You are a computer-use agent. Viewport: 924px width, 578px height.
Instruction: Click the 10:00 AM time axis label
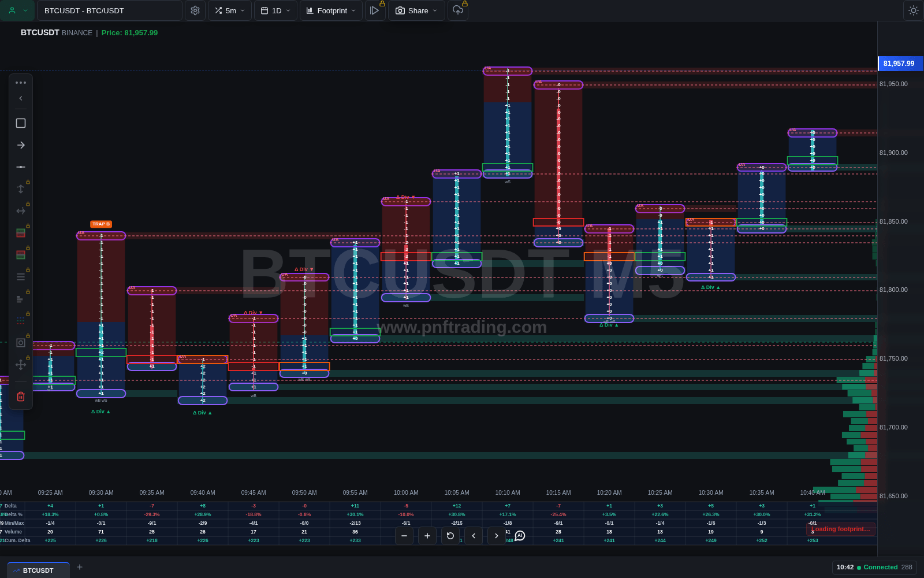pos(406,492)
